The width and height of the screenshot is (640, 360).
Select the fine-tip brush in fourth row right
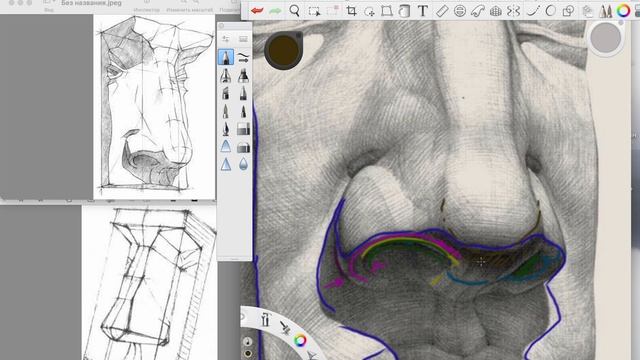[243, 111]
